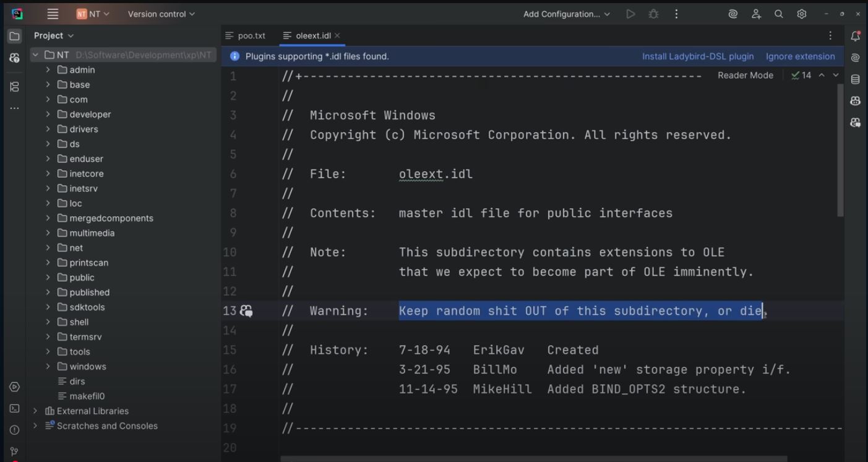Toggle Reader Mode in the editor
Viewport: 868px width, 462px height.
coord(745,75)
